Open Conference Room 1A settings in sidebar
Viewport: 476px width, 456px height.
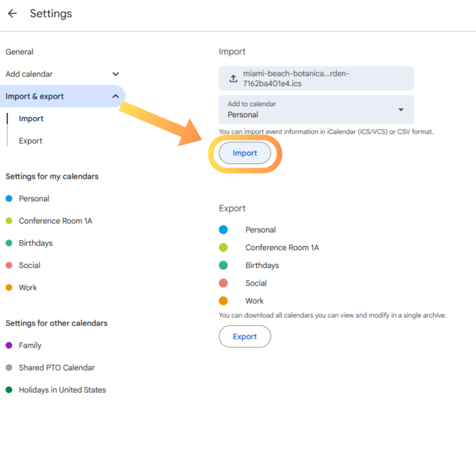pyautogui.click(x=56, y=221)
